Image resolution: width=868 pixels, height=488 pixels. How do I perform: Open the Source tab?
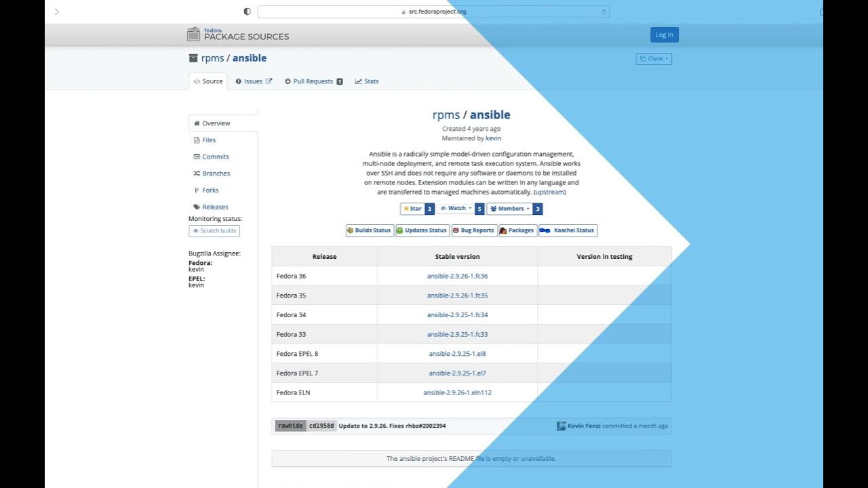[x=208, y=81]
